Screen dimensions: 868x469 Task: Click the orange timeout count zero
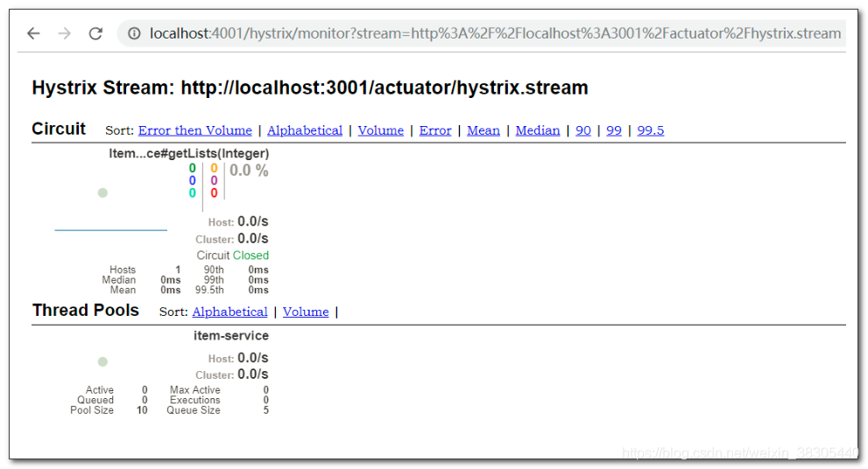pyautogui.click(x=214, y=168)
